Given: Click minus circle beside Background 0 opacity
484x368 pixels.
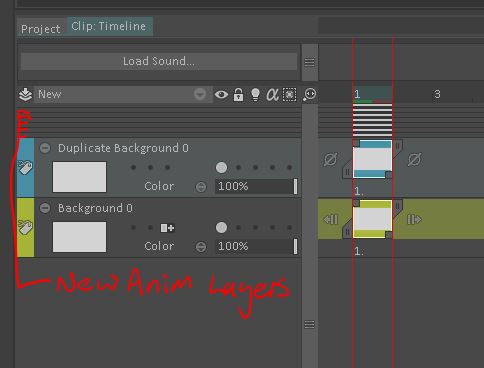Looking at the screenshot, I should click(x=201, y=247).
